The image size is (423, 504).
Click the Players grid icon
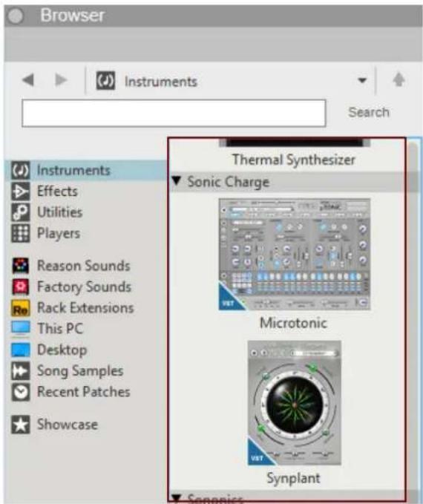coord(20,233)
